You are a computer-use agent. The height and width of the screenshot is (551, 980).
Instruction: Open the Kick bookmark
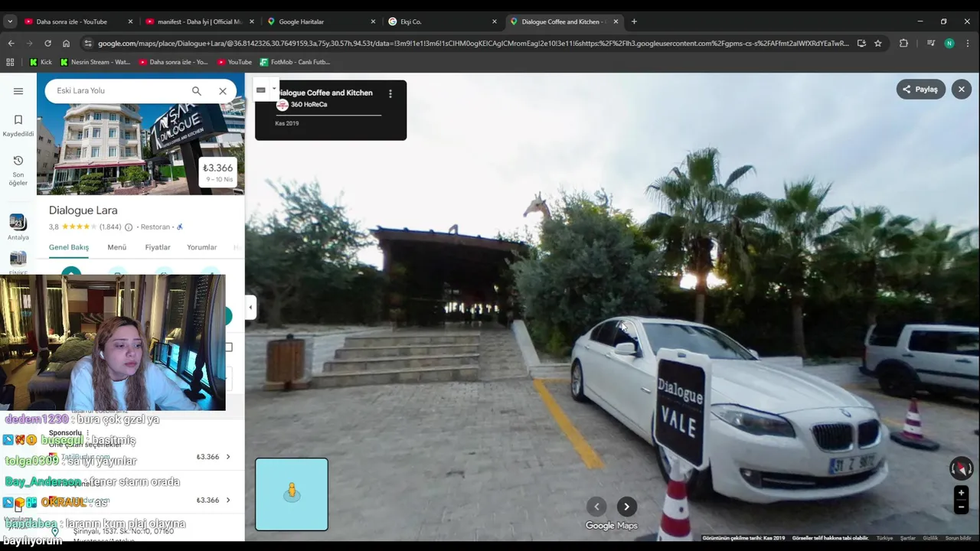click(41, 62)
